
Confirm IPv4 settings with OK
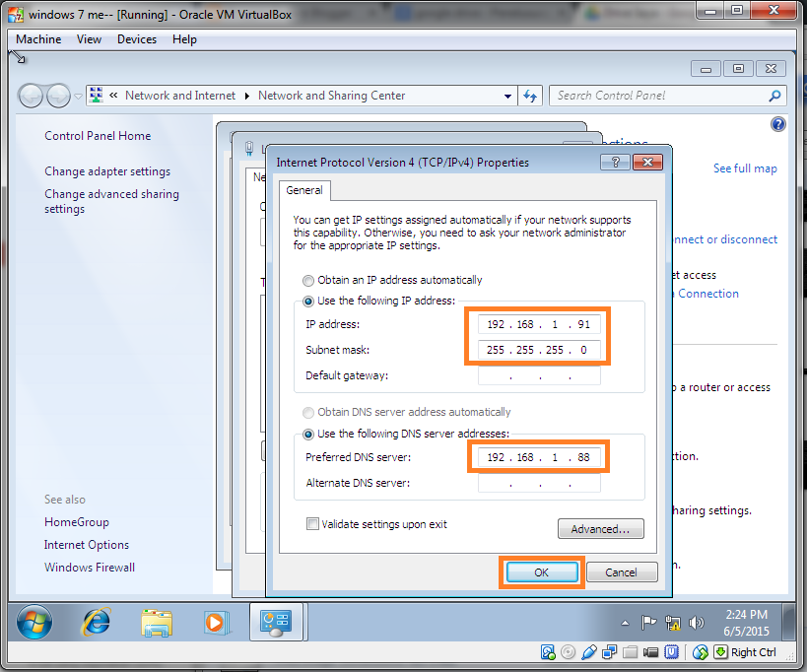pos(542,572)
